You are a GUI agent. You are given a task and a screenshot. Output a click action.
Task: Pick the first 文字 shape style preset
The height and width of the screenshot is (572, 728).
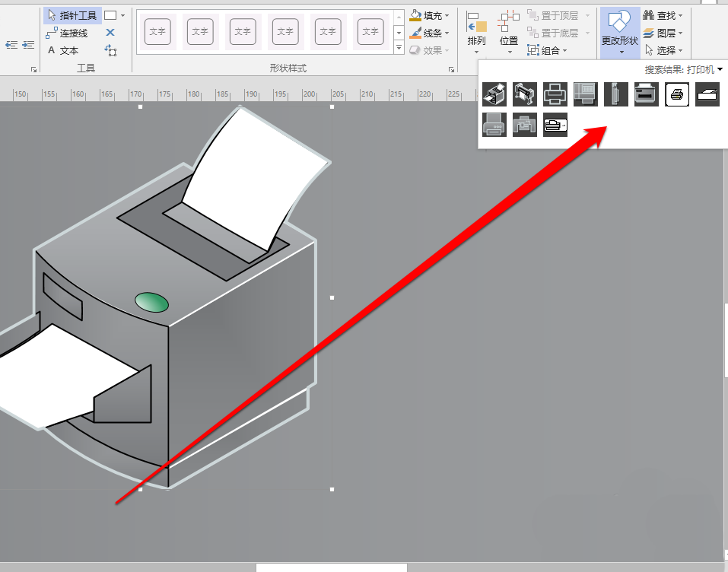click(157, 33)
